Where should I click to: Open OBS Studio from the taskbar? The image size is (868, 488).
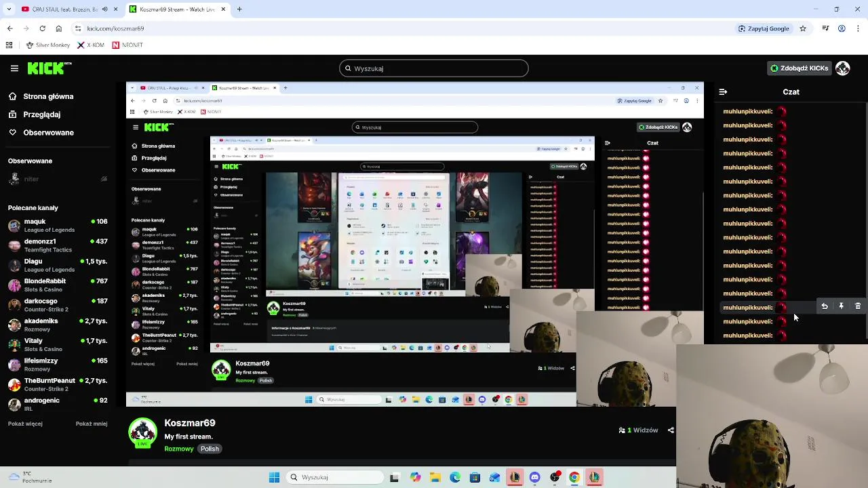(x=555, y=477)
